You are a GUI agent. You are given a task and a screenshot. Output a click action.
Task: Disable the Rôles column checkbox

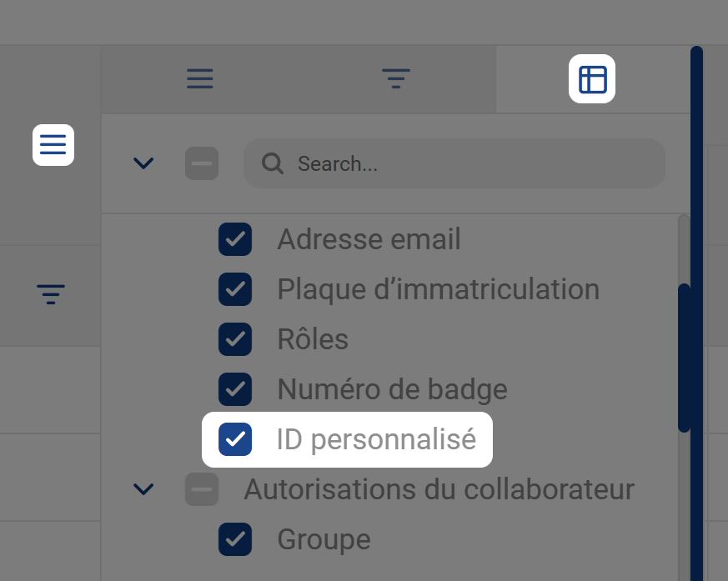pos(234,339)
